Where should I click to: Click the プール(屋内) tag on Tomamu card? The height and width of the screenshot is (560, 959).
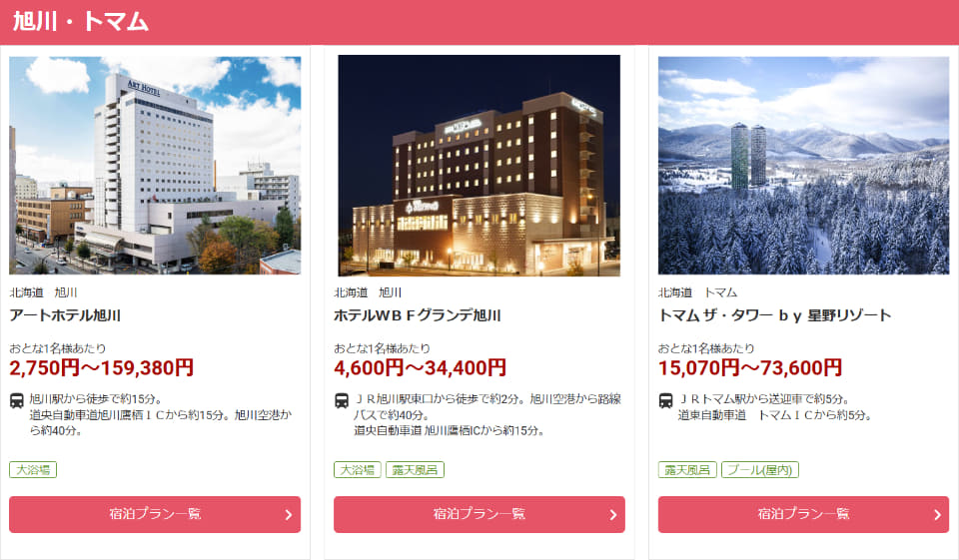pyautogui.click(x=759, y=469)
